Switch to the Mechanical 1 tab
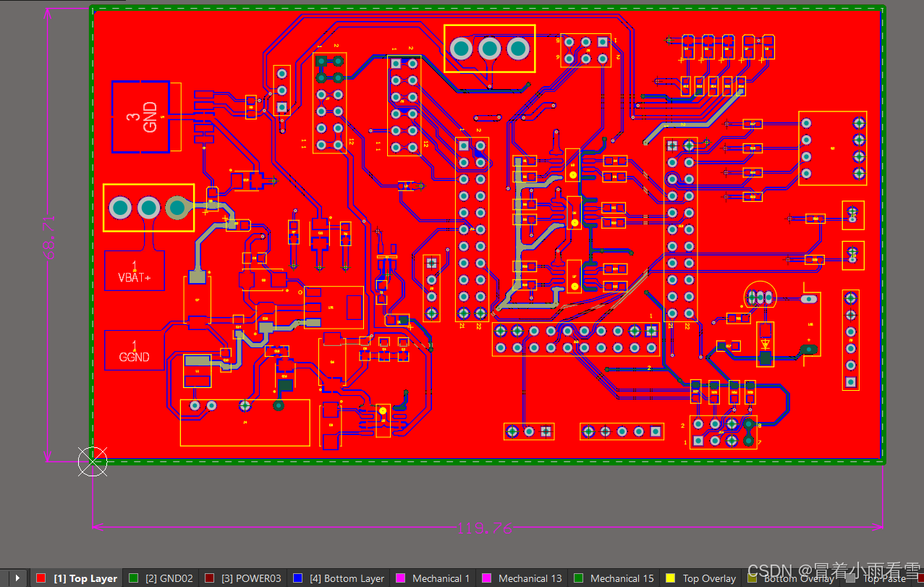Screen dimensions: 924x587 (440, 578)
